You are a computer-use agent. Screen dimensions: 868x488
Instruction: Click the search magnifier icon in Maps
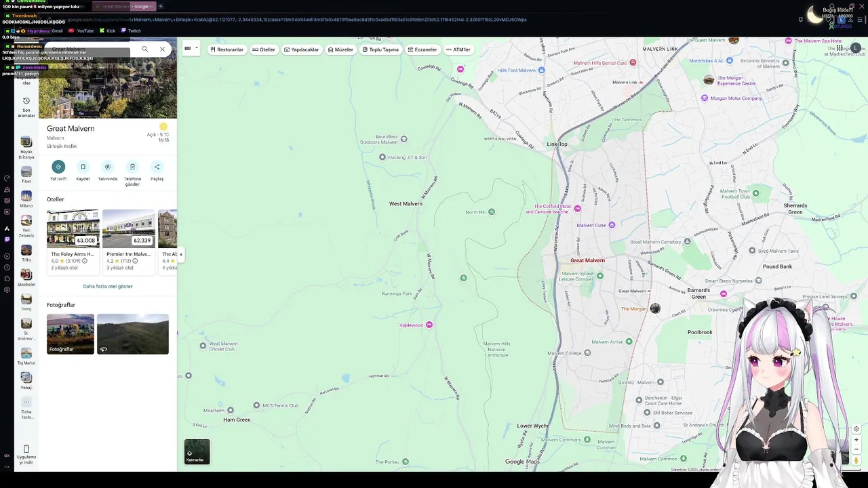coord(144,49)
